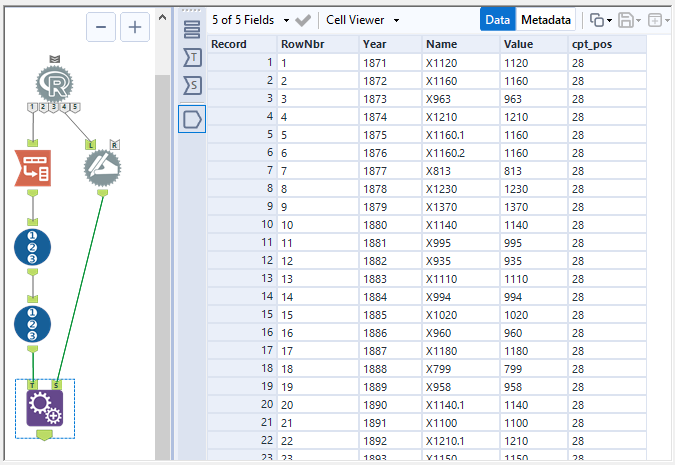Select the upper blue Record ID tool

click(33, 247)
